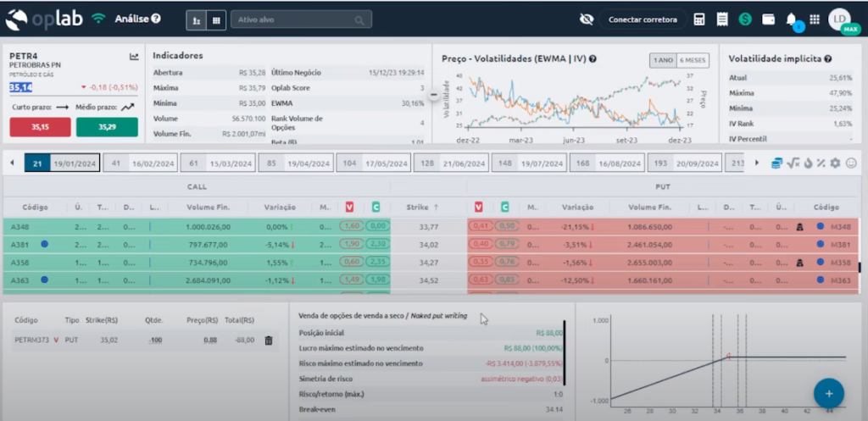
Task: Click the receipt icon in the top bar
Action: (722, 19)
